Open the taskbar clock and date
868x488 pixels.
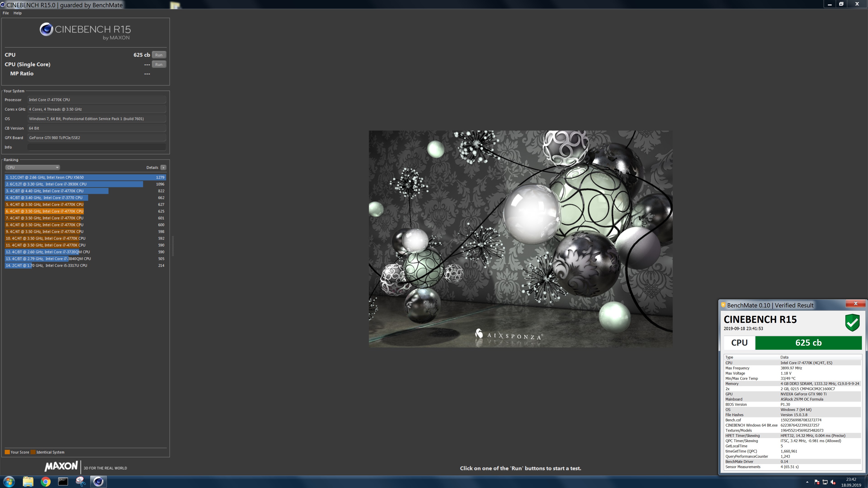click(x=851, y=482)
